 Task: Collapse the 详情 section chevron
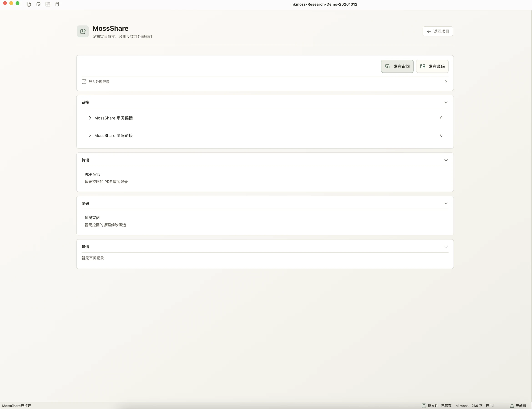click(446, 247)
